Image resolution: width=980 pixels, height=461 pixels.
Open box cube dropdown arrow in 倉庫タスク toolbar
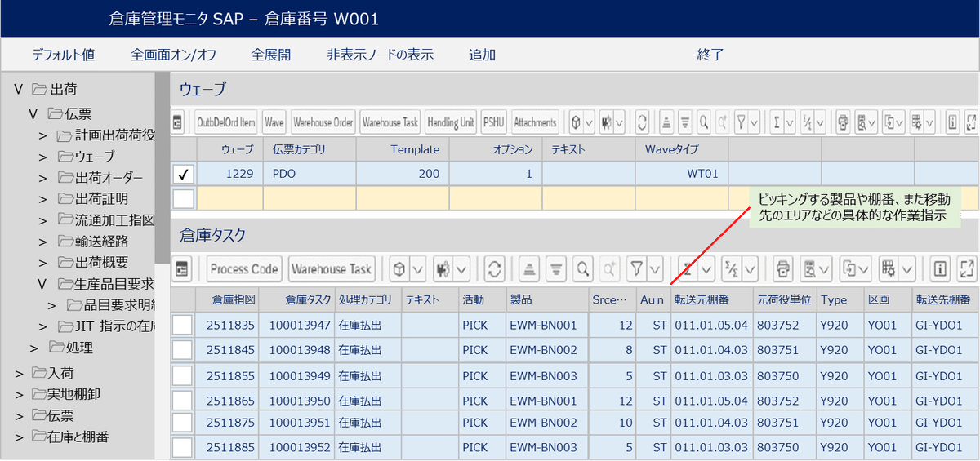(x=416, y=268)
